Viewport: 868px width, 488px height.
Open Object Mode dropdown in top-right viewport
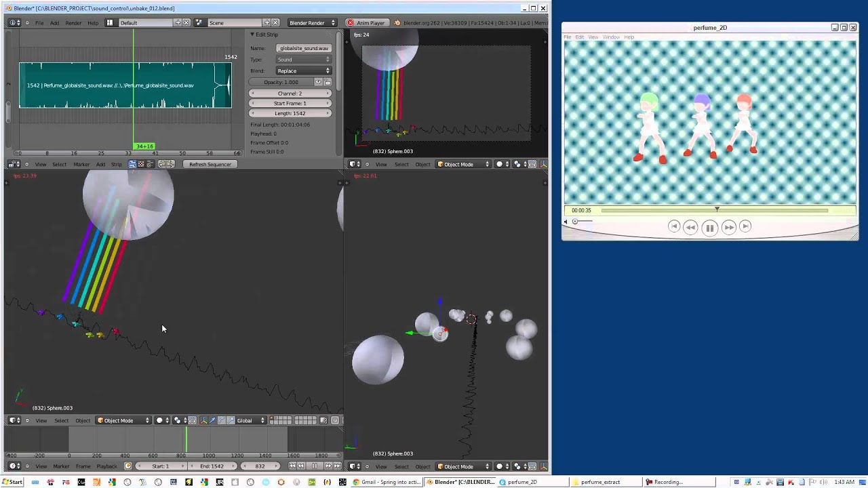(x=465, y=164)
